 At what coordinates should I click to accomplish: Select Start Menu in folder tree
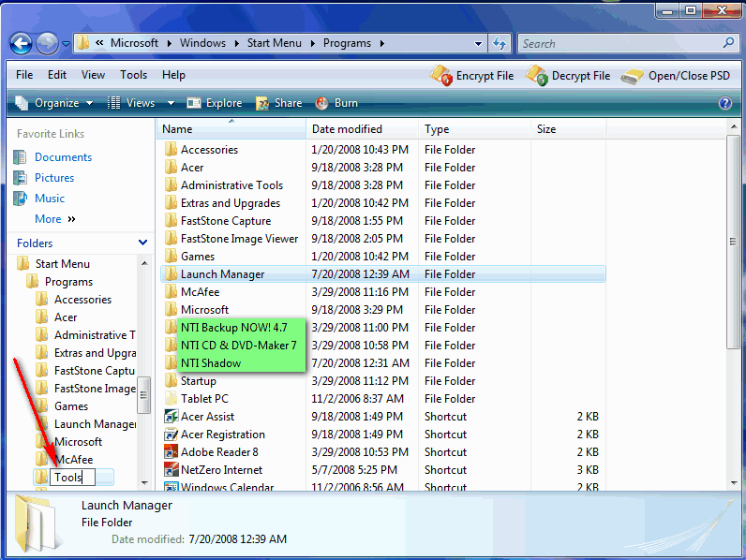(63, 264)
